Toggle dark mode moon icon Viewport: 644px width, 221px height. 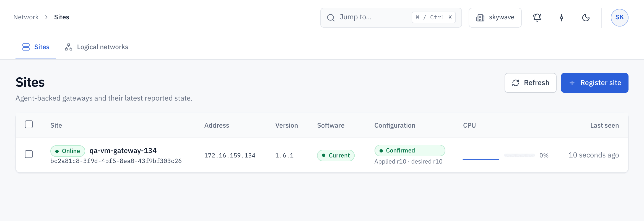pyautogui.click(x=586, y=18)
